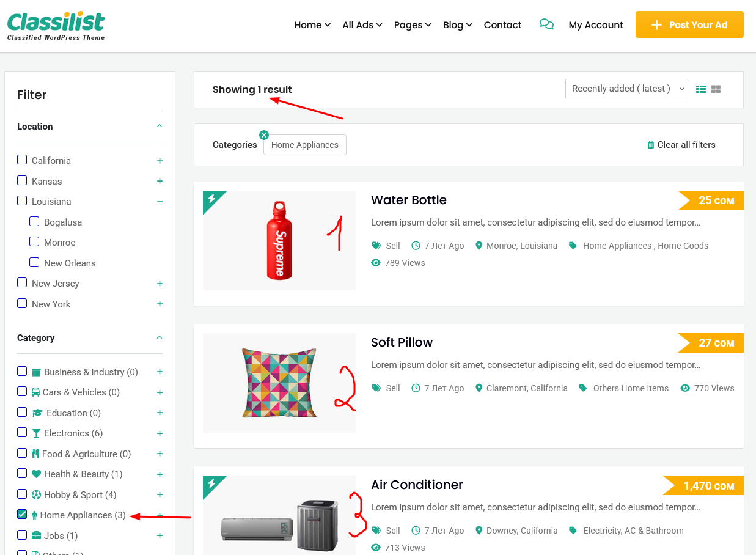
Task: Click the Home Goods category link
Action: 683,246
